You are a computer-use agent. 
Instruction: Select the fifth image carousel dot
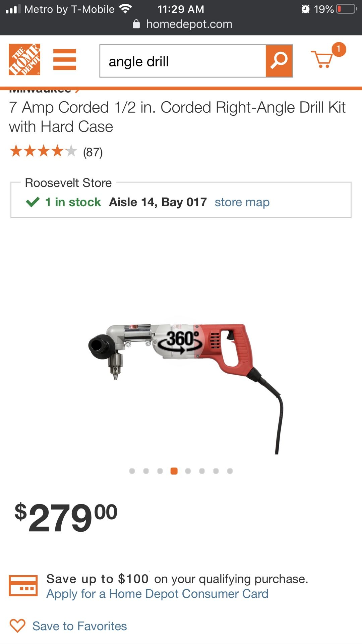pyautogui.click(x=188, y=471)
